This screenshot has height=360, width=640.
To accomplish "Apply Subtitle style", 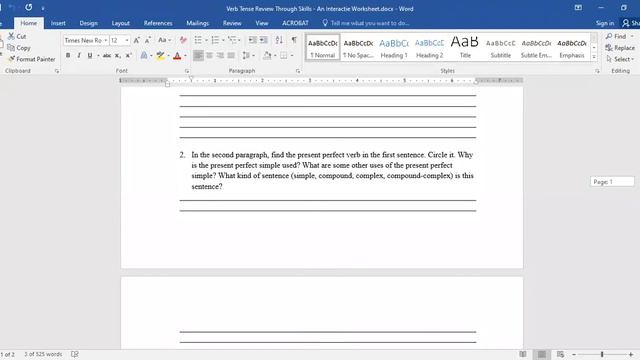I will coord(500,47).
